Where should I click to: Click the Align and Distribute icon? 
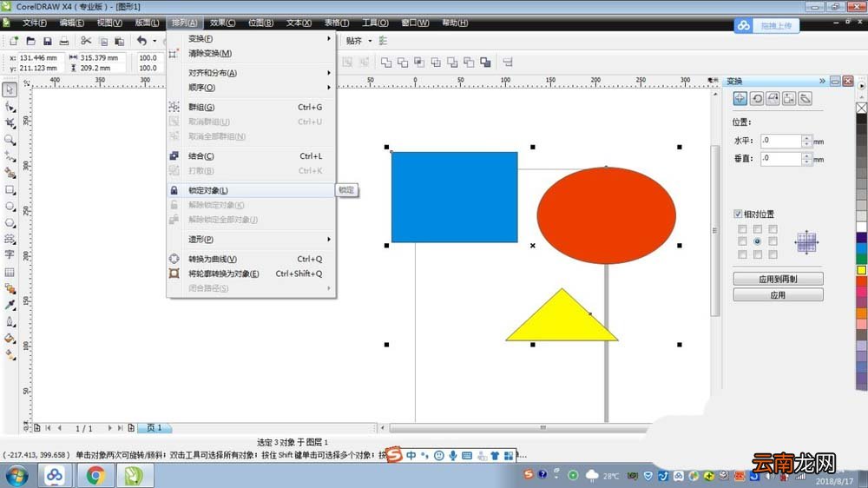point(508,63)
